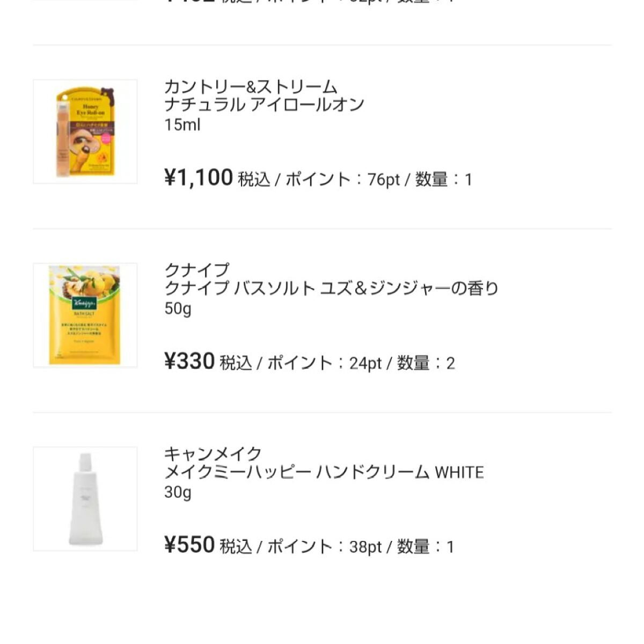
Task: Open the キャンメイク brand link
Action: pyautogui.click(x=213, y=453)
